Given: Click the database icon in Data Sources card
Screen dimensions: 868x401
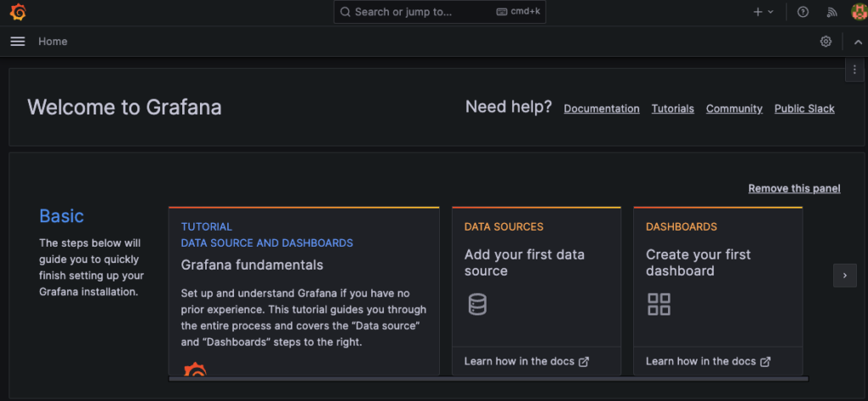Looking at the screenshot, I should [477, 304].
